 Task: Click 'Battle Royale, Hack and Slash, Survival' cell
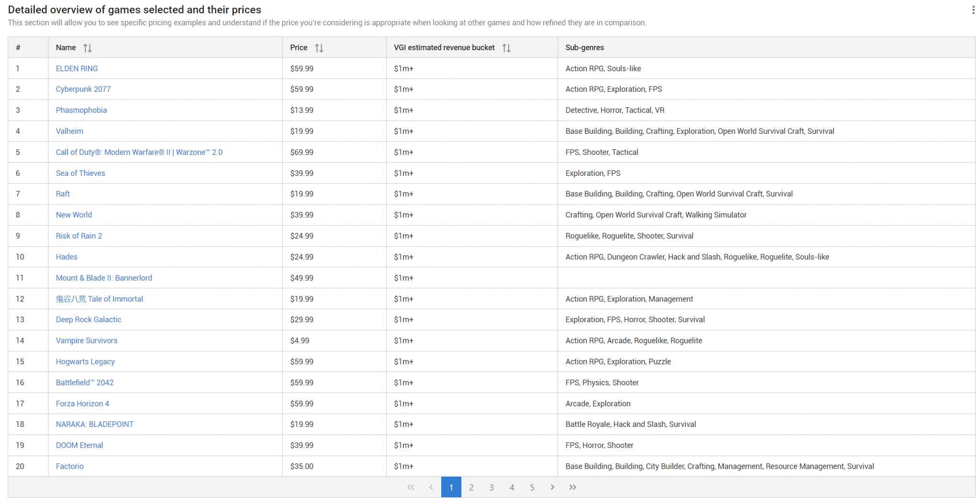pyautogui.click(x=767, y=425)
